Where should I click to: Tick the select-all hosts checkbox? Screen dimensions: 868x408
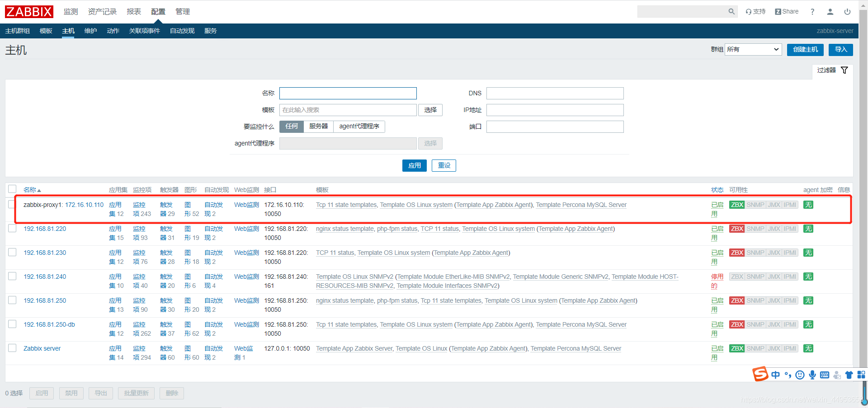(x=12, y=189)
